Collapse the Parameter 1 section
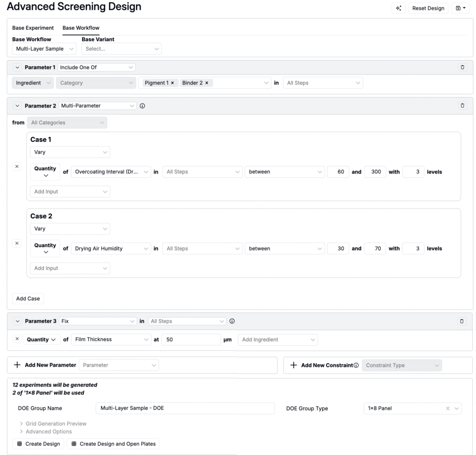 tap(18, 67)
